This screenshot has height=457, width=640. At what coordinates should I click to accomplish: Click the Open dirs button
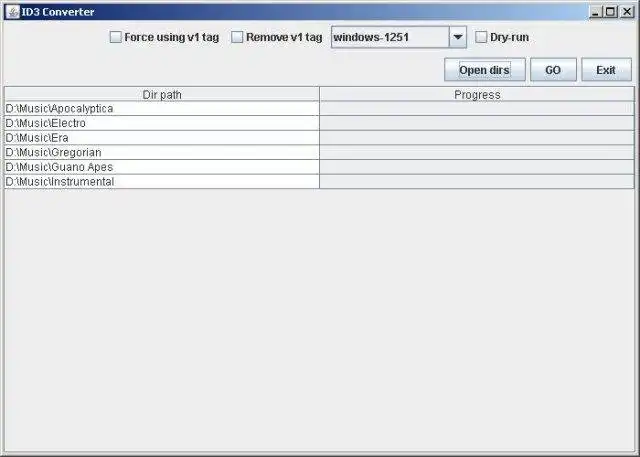click(484, 70)
